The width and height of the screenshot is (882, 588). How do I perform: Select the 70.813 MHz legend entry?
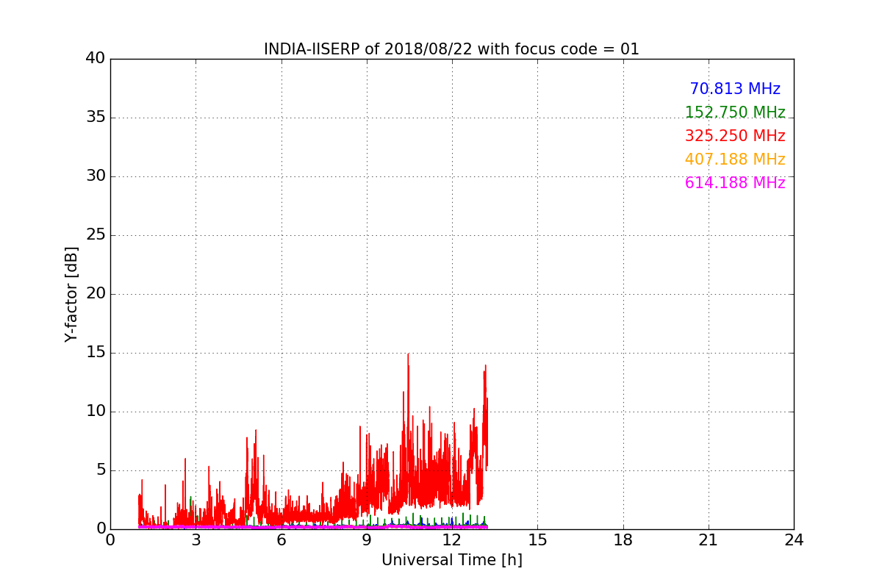point(735,89)
